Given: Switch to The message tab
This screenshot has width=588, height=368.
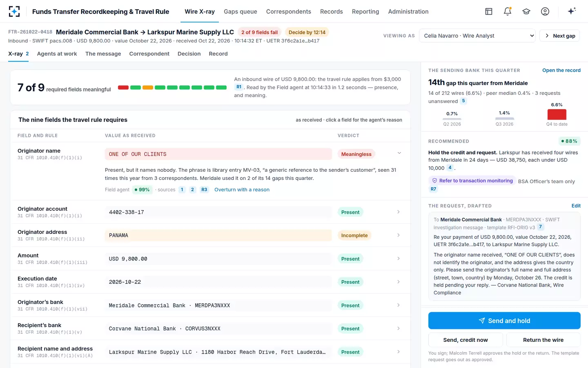Looking at the screenshot, I should [103, 54].
